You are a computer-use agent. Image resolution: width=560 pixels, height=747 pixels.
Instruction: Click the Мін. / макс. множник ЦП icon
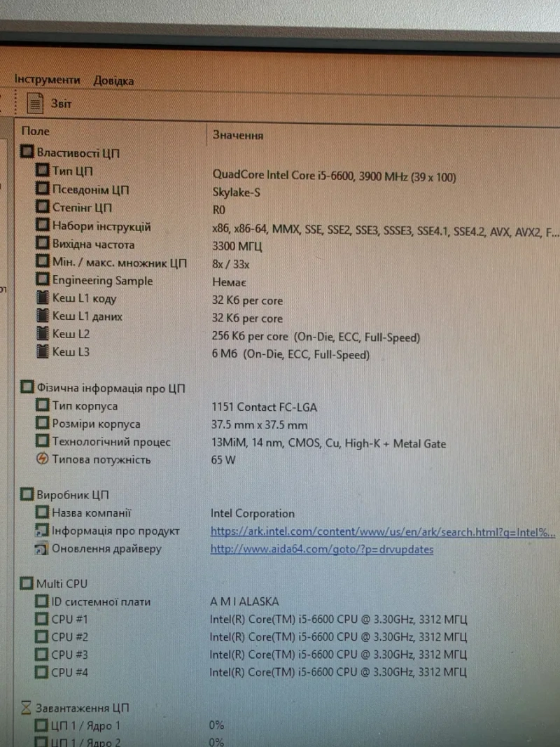click(43, 262)
